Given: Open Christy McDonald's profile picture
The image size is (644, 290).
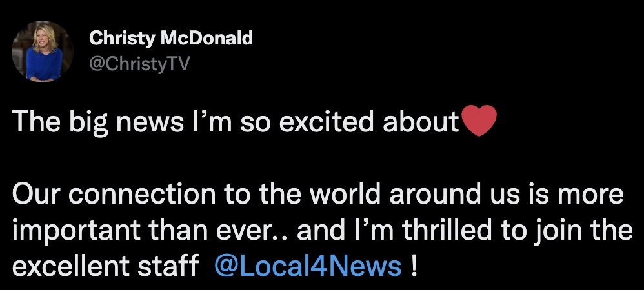Looking at the screenshot, I should tap(43, 52).
